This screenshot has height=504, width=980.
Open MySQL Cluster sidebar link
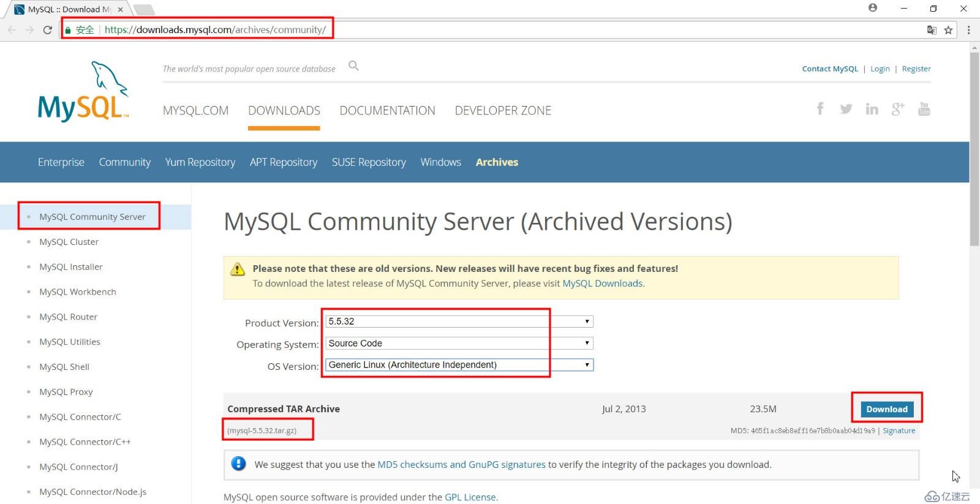click(x=69, y=242)
